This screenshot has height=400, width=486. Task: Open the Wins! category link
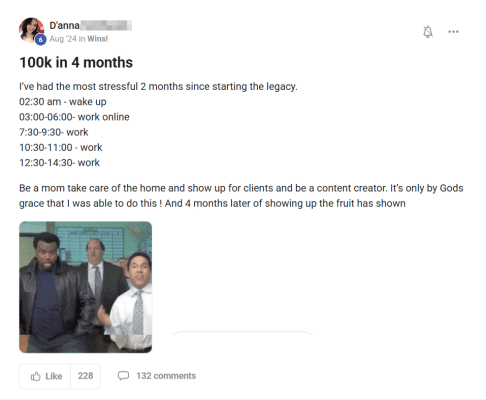pyautogui.click(x=98, y=39)
